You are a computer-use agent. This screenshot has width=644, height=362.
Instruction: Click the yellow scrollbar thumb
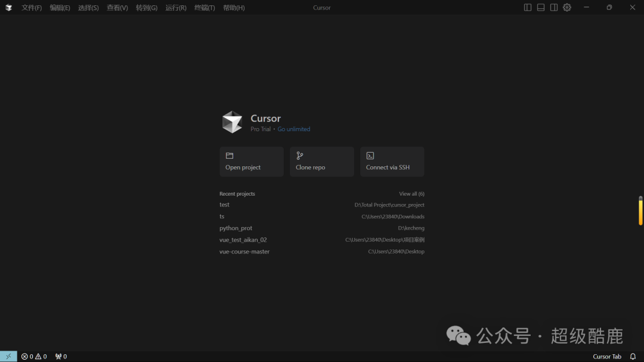pyautogui.click(x=640, y=211)
